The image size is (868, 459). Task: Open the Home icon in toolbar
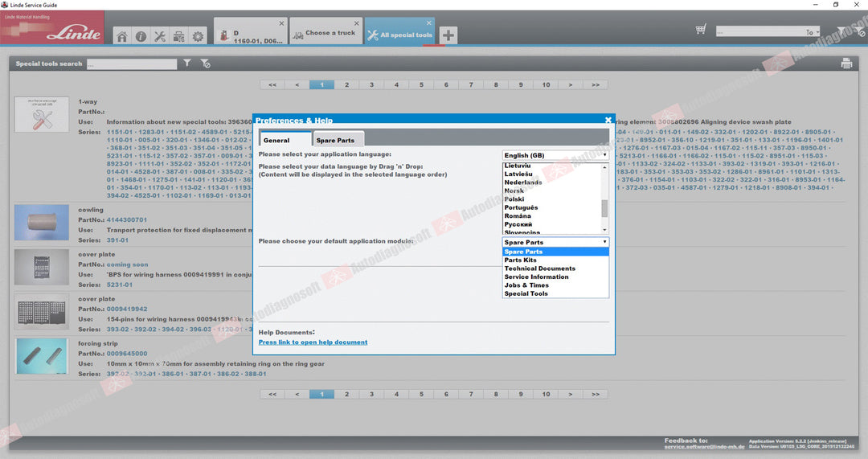[x=122, y=36]
